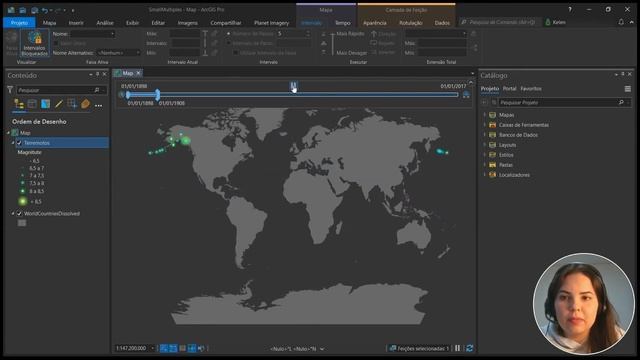Image resolution: width=640 pixels, height=360 pixels.
Task: Click the Número de Passos value field
Action: pos(292,34)
